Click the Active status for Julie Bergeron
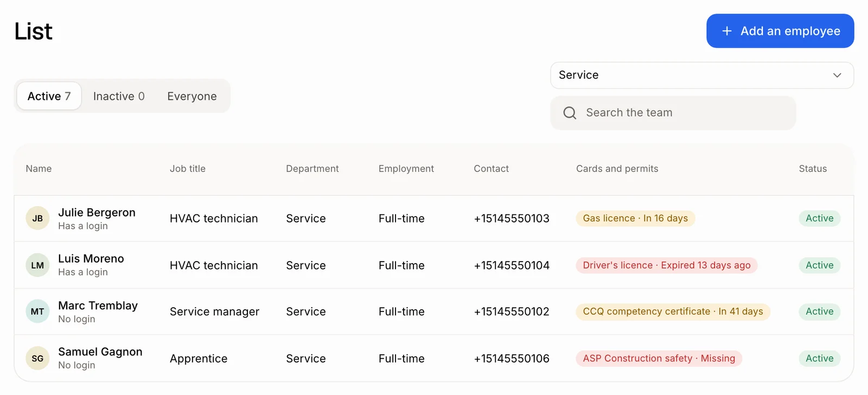Screen dimensions: 868x395 (820, 218)
